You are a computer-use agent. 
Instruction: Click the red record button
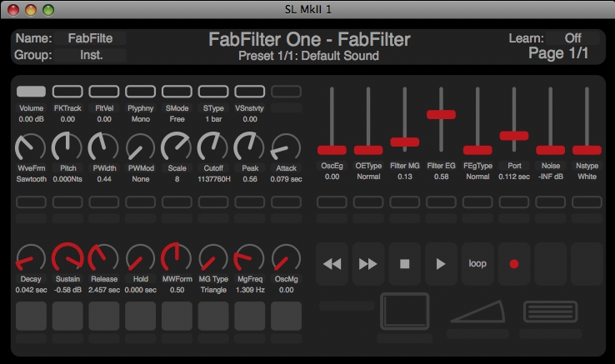pyautogui.click(x=514, y=264)
